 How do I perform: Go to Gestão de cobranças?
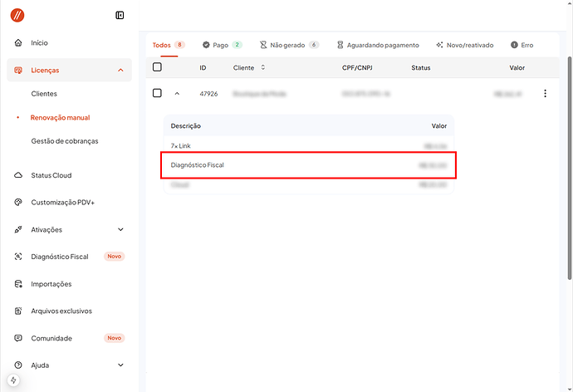coord(64,141)
